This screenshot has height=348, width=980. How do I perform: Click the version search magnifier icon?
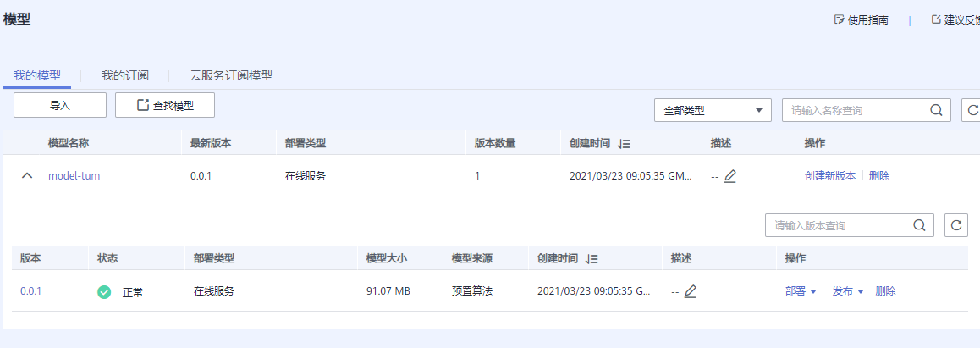click(919, 225)
